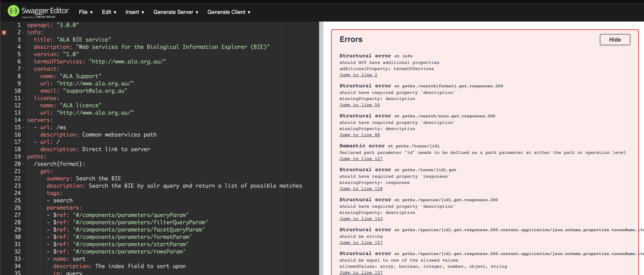Collapse the license block fold arrow
The width and height of the screenshot is (644, 275).
coord(23,98)
